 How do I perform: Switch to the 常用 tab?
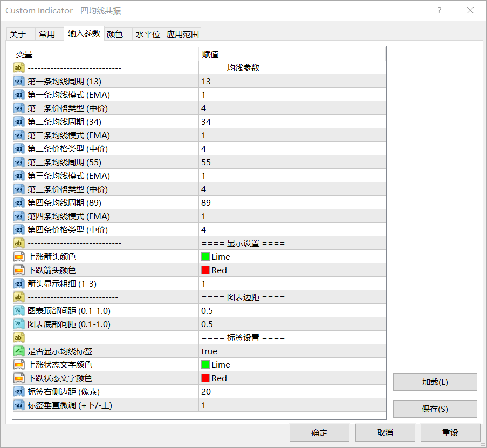(49, 34)
